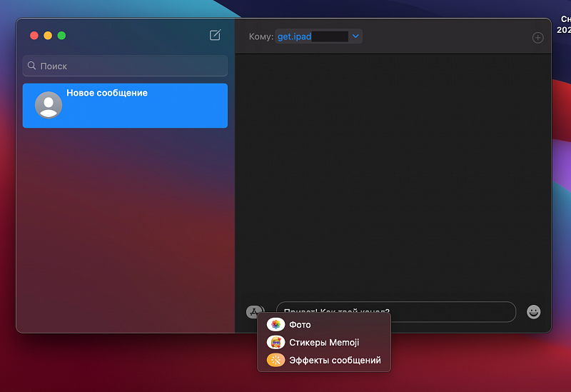Click the contact avatar in Новое сообщение row

49,105
